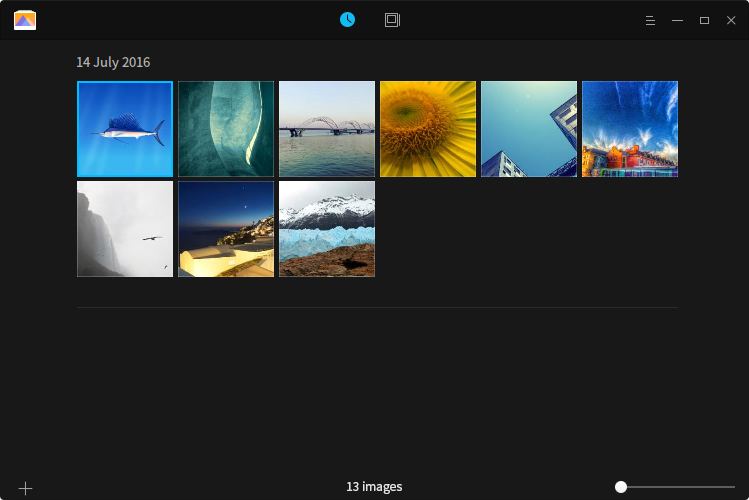
Task: Open the colorful HDR houses thumbnail
Action: (x=630, y=129)
